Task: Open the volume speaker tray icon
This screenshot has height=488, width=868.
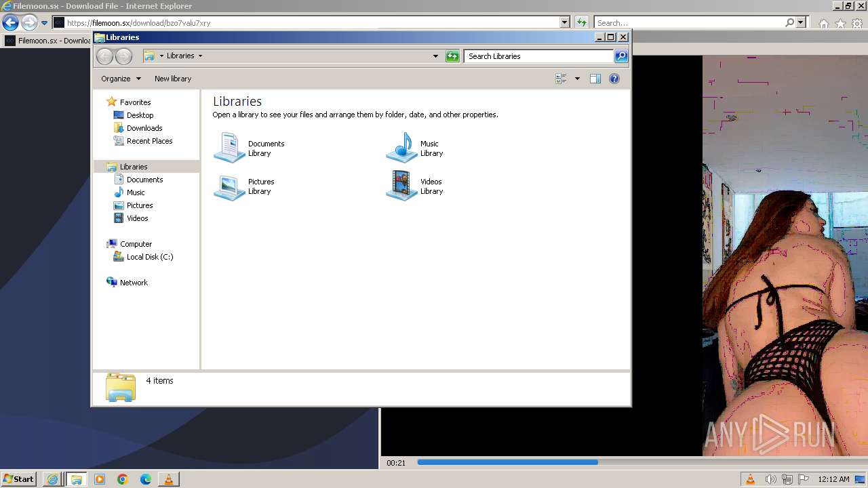Action: (x=771, y=479)
